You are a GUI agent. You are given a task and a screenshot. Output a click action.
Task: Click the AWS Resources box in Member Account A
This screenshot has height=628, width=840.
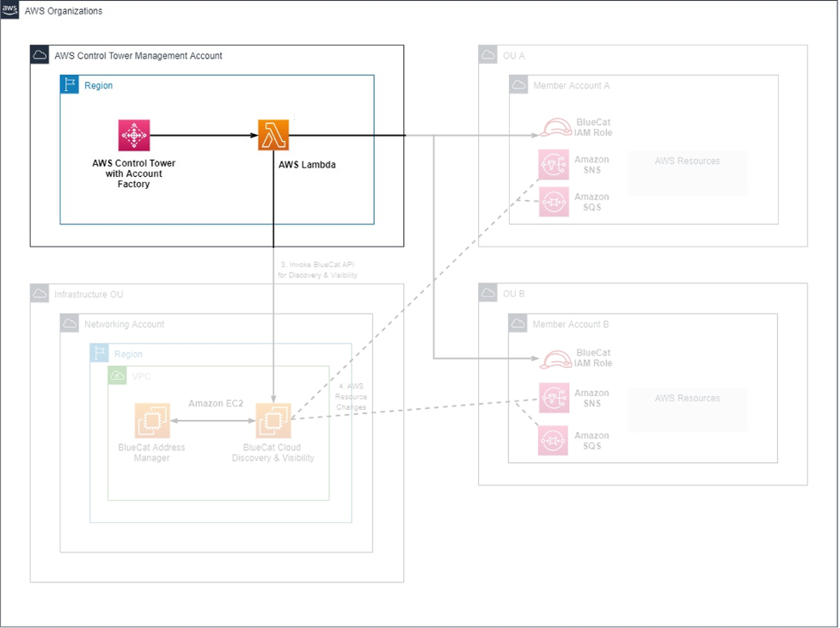(687, 173)
